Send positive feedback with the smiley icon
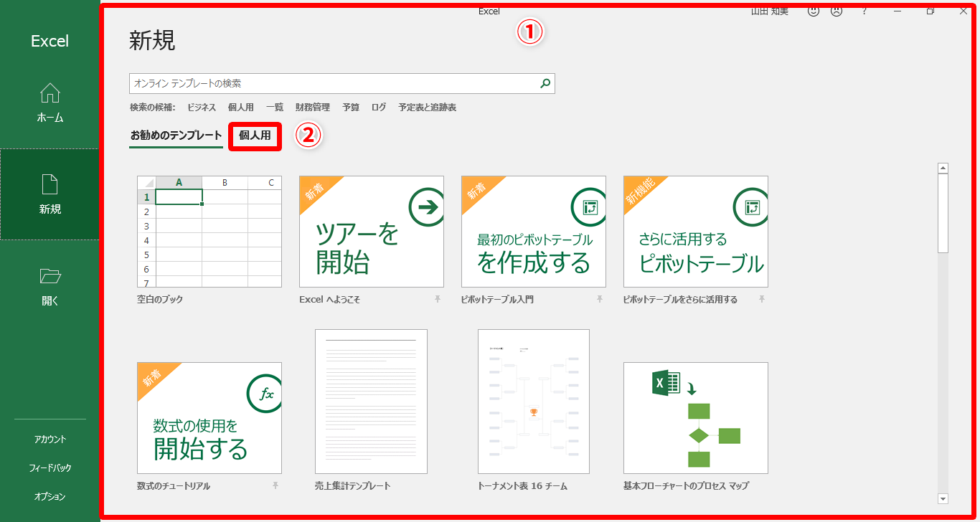This screenshot has height=522, width=980. 814,11
